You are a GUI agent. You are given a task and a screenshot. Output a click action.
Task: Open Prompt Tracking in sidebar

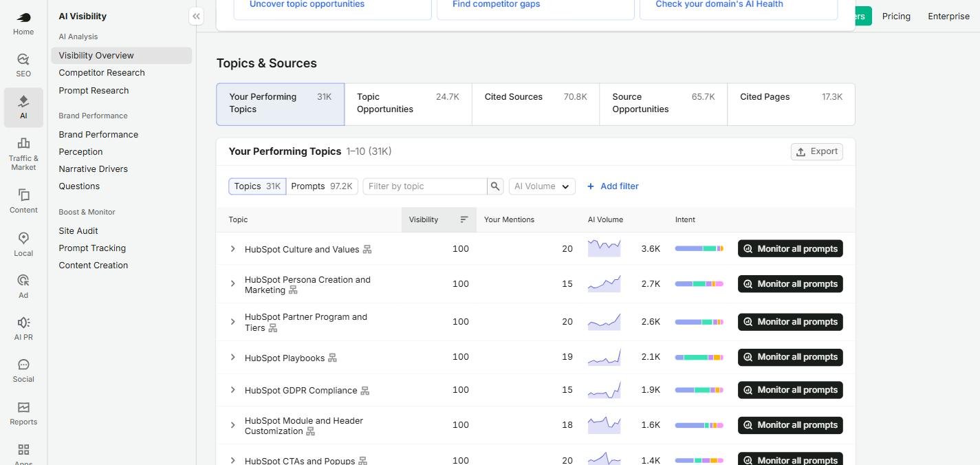point(92,248)
